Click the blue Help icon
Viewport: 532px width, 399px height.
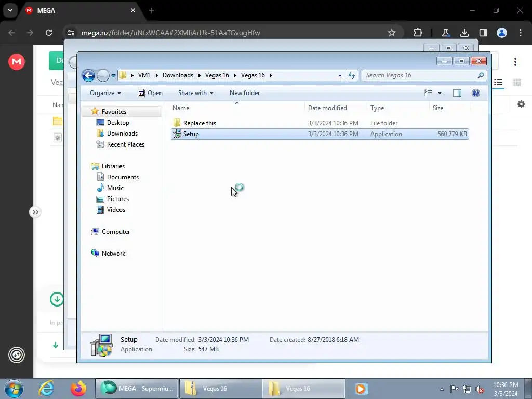coord(476,93)
